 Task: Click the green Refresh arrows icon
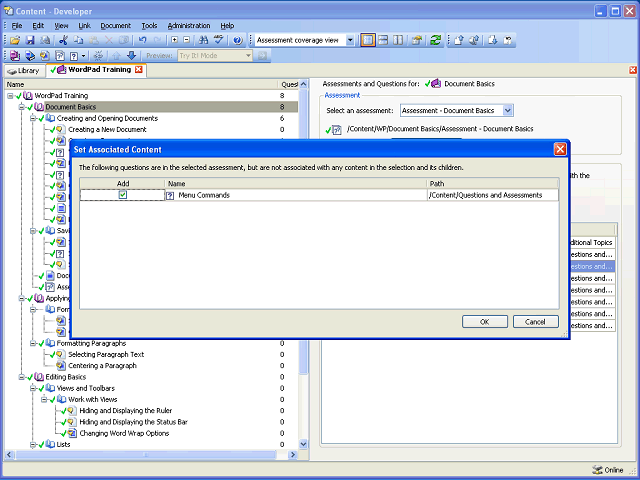[436, 40]
